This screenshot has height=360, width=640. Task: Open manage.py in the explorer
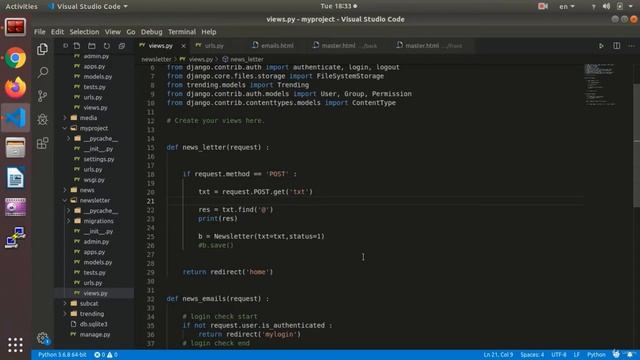click(95, 334)
